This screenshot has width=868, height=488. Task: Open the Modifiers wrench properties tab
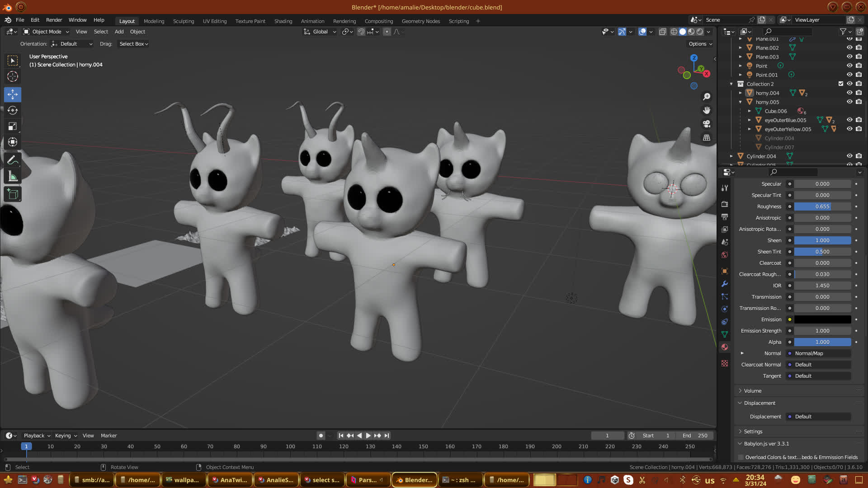(x=725, y=284)
